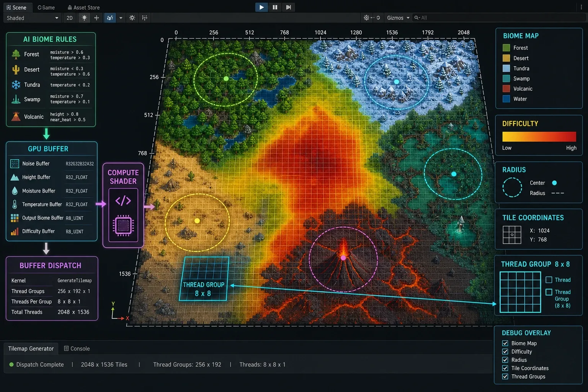Click the Desert cactus icon in AI Biome Rules
The width and height of the screenshot is (588, 392).
(x=16, y=70)
